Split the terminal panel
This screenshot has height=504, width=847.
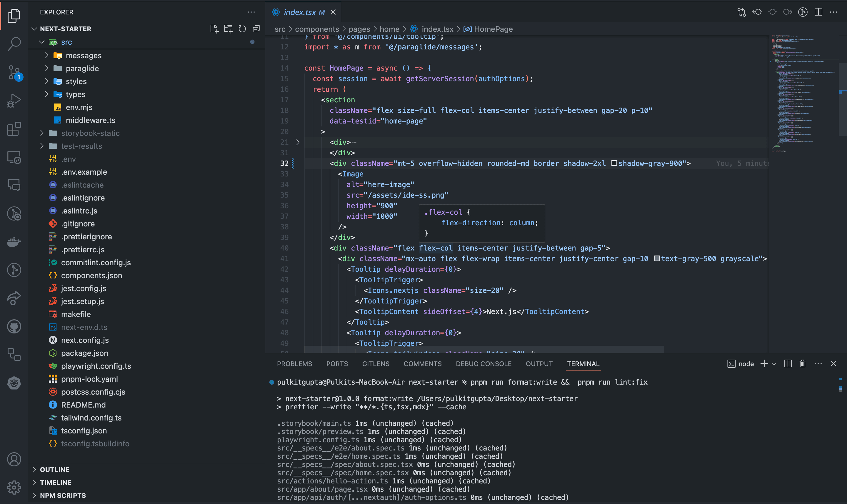coord(788,364)
